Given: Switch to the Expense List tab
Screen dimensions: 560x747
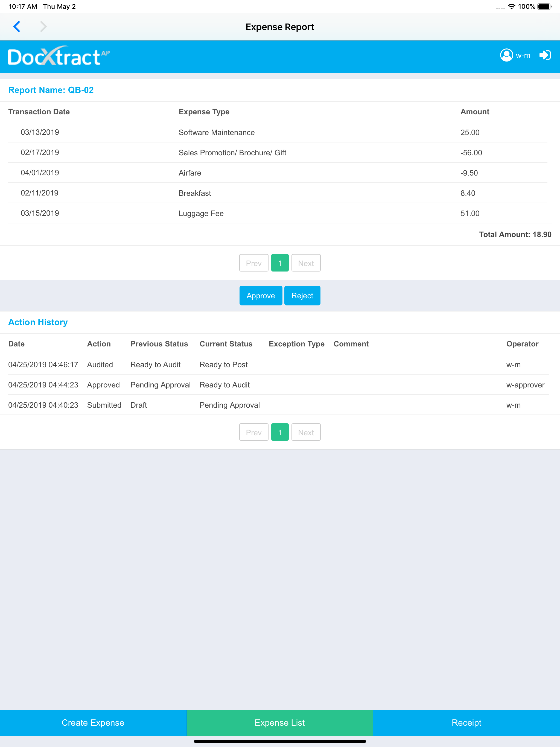Looking at the screenshot, I should pos(280,723).
